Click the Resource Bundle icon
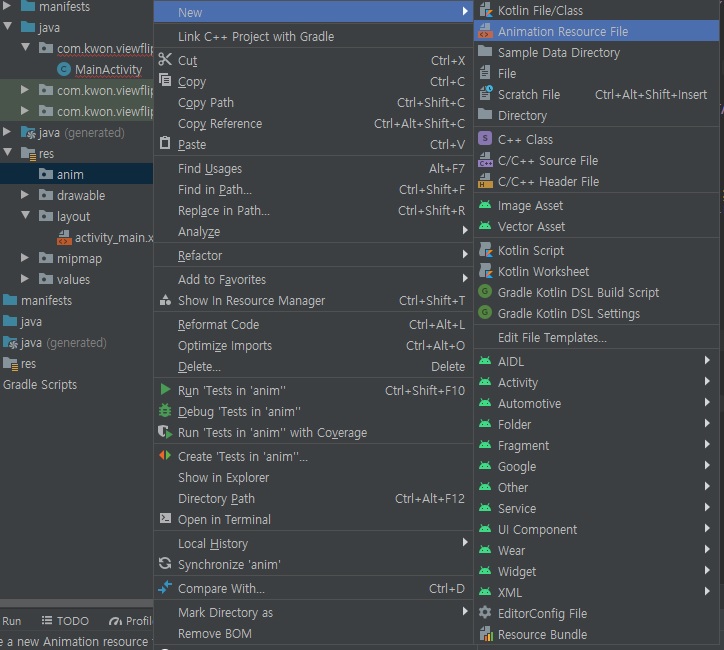 [485, 634]
